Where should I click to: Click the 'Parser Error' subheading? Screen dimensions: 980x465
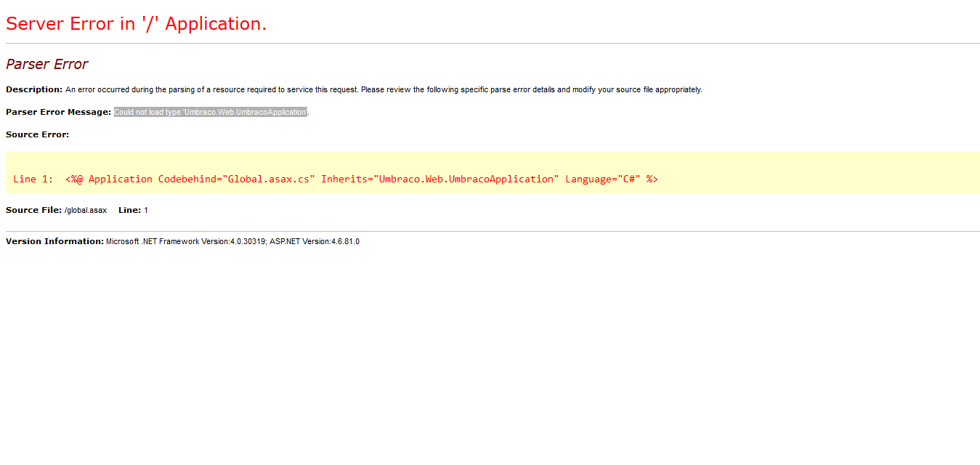(x=46, y=65)
